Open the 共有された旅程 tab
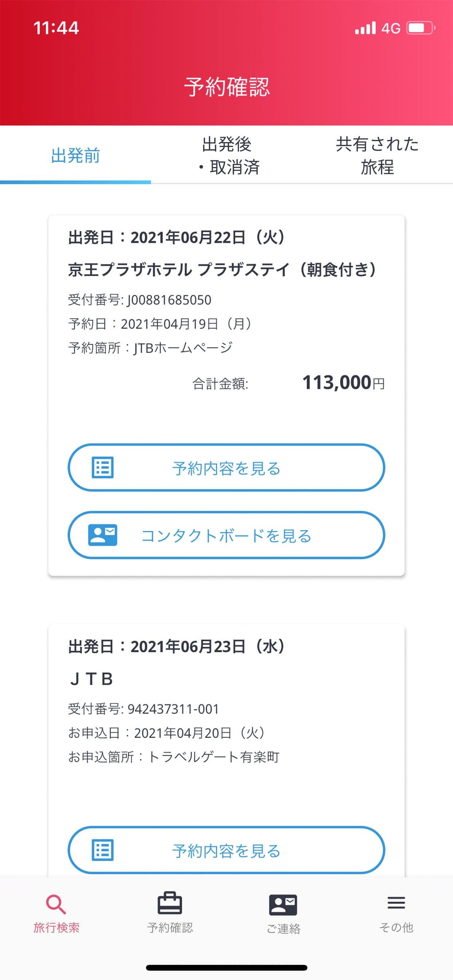 [x=377, y=156]
